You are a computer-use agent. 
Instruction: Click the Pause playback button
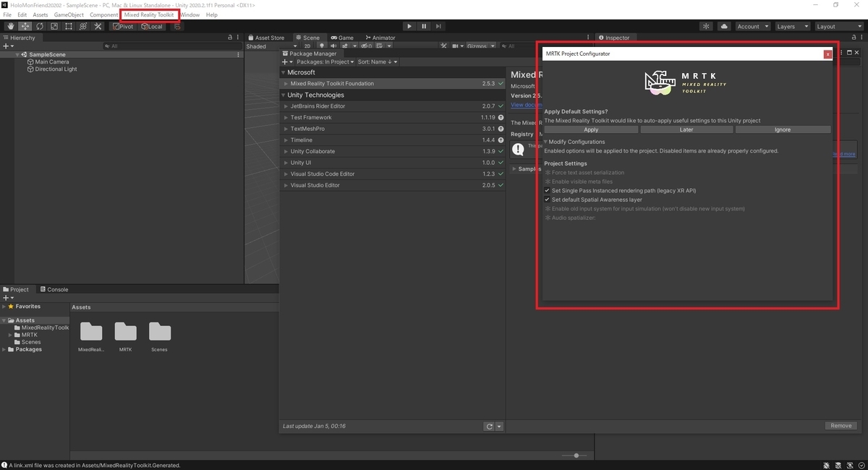coord(424,26)
